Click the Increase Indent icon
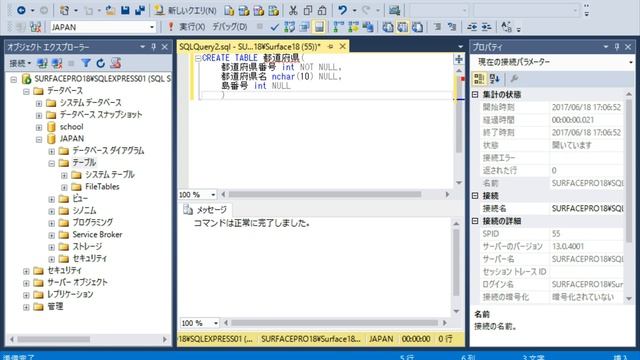The width and height of the screenshot is (640, 360). coord(487,27)
